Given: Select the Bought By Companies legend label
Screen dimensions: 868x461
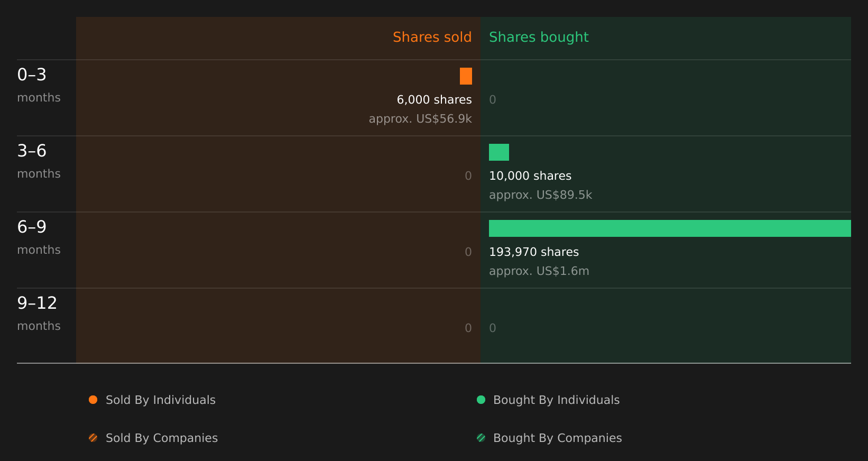Looking at the screenshot, I should click(x=558, y=438).
